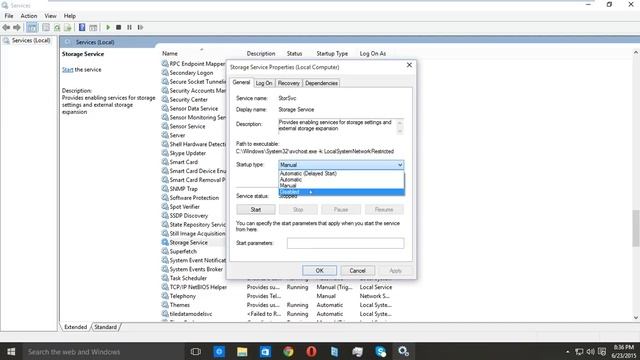Click the Start Service play icon

click(108, 27)
